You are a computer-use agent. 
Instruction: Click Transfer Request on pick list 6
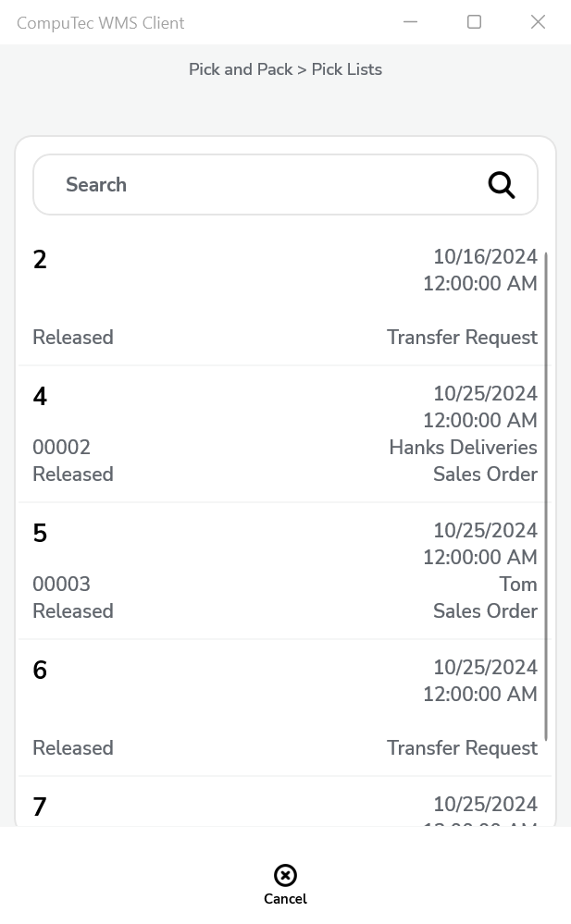462,748
